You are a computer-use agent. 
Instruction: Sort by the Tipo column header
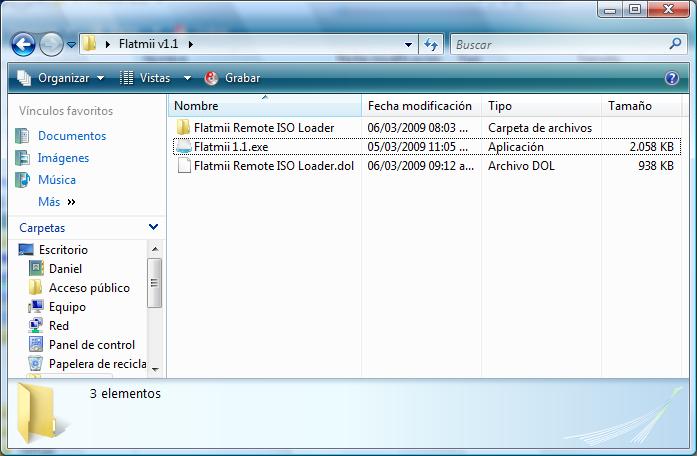point(541,106)
